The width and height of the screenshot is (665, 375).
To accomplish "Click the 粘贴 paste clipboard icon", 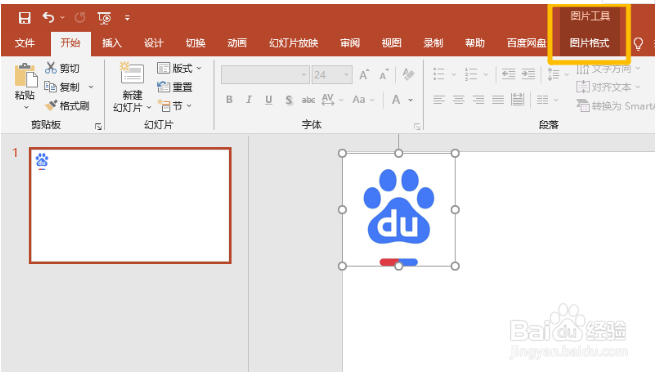I will tap(25, 76).
